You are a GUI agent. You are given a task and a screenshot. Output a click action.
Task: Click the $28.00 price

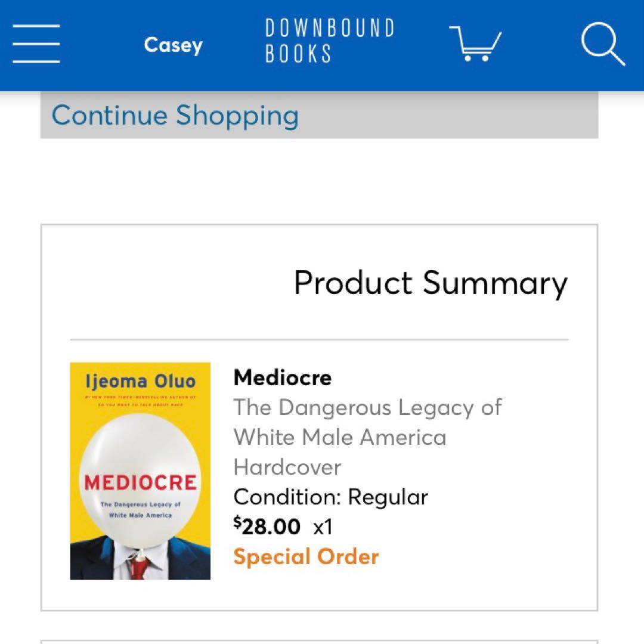(267, 527)
